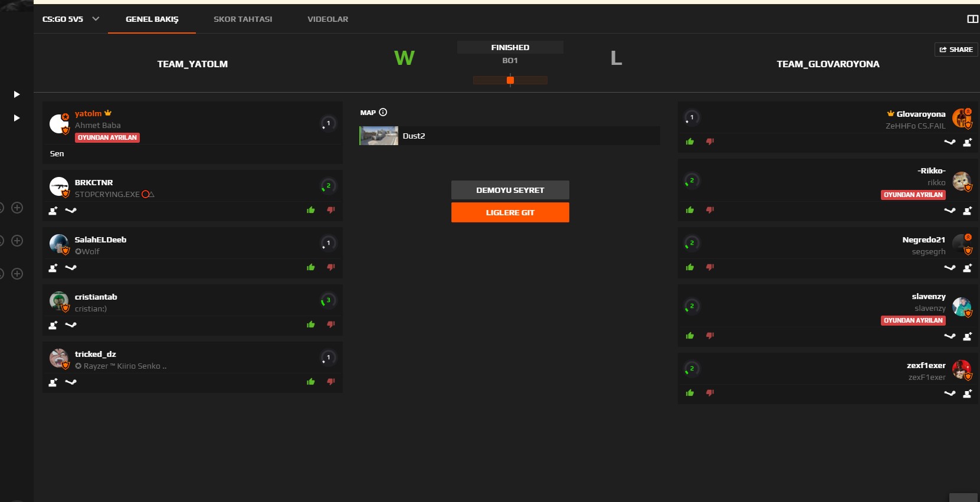
Task: Give -Rikko- a thumbs up
Action: [690, 210]
